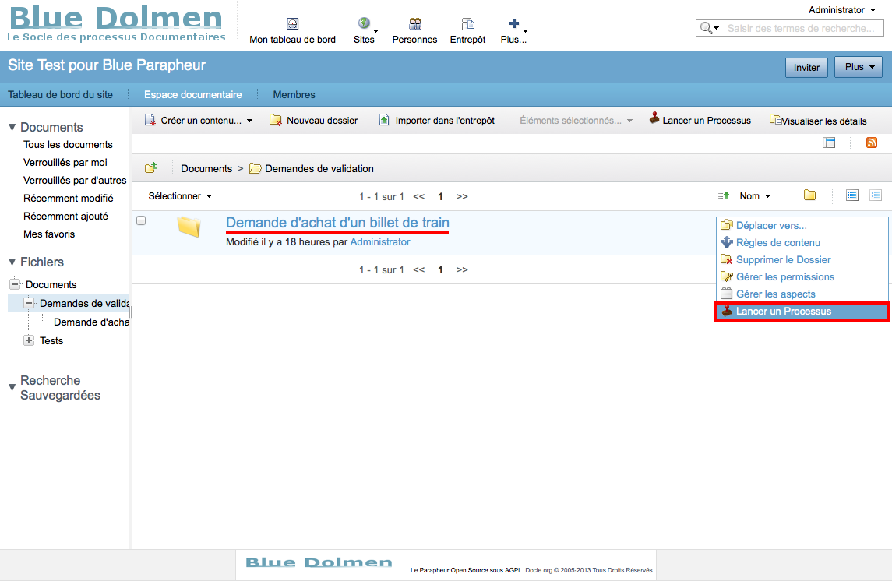Image resolution: width=892 pixels, height=588 pixels.
Task: Click Documents in the breadcrumb path
Action: pyautogui.click(x=206, y=169)
